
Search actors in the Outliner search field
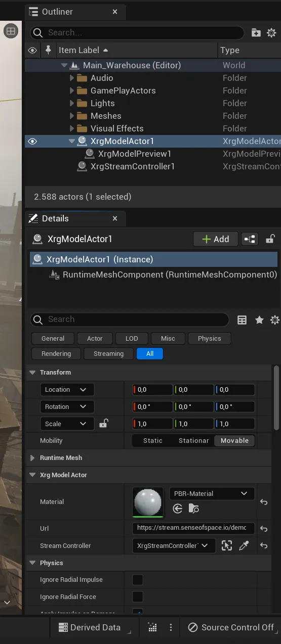(137, 33)
